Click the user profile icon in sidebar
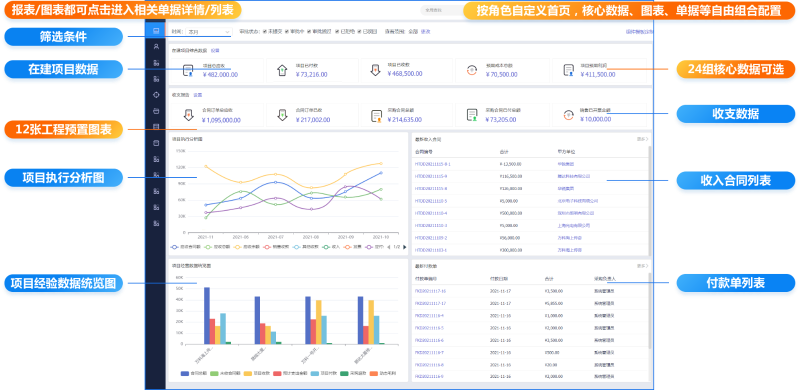 tap(156, 46)
